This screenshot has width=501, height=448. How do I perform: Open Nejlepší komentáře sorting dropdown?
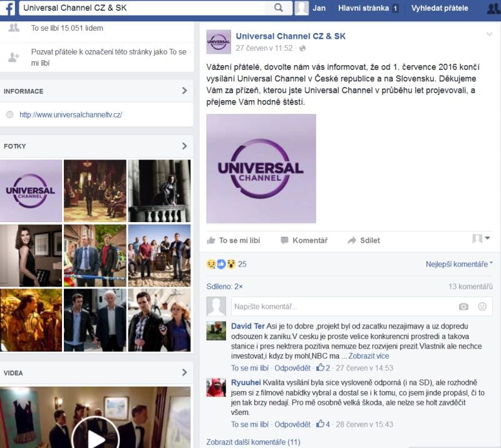(459, 264)
